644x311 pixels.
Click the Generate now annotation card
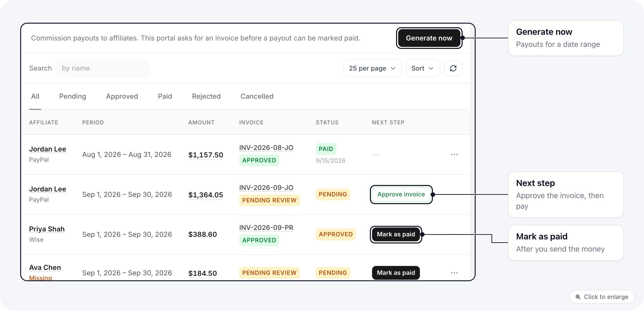click(x=566, y=38)
